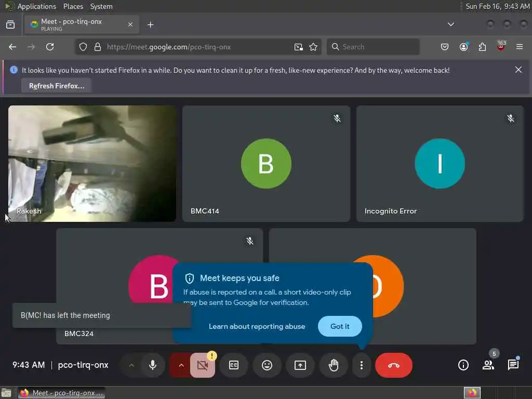Image resolution: width=532 pixels, height=399 pixels.
Task: Open picture-in-picture icon in address bar
Action: tap(298, 47)
